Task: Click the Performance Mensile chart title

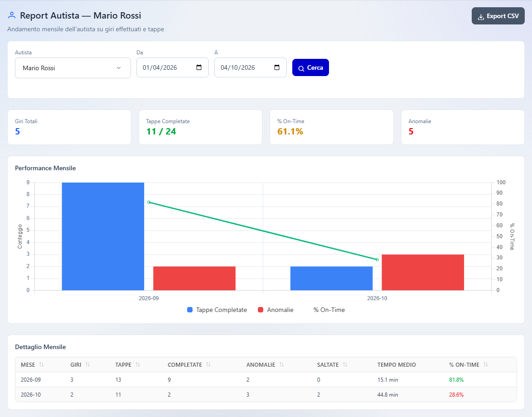Action: (x=45, y=168)
